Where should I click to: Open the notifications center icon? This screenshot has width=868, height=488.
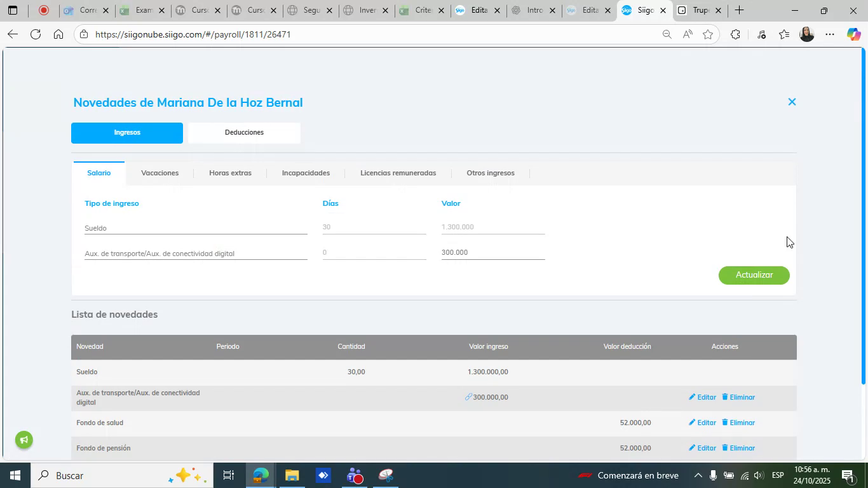point(847,475)
